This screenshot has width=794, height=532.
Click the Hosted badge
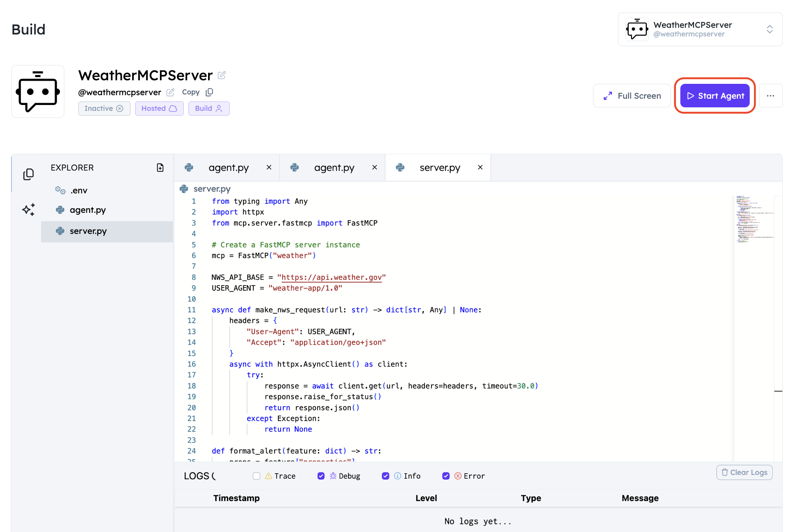160,109
